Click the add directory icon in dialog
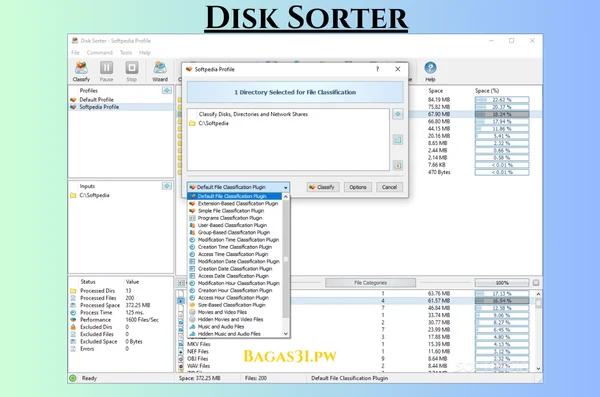This screenshot has height=397, width=600. pos(398,114)
